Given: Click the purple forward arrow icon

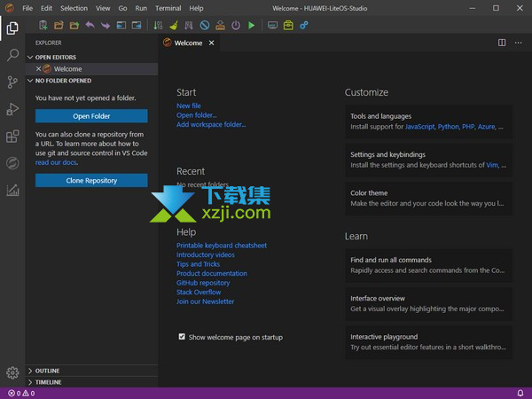Looking at the screenshot, I should [106, 25].
